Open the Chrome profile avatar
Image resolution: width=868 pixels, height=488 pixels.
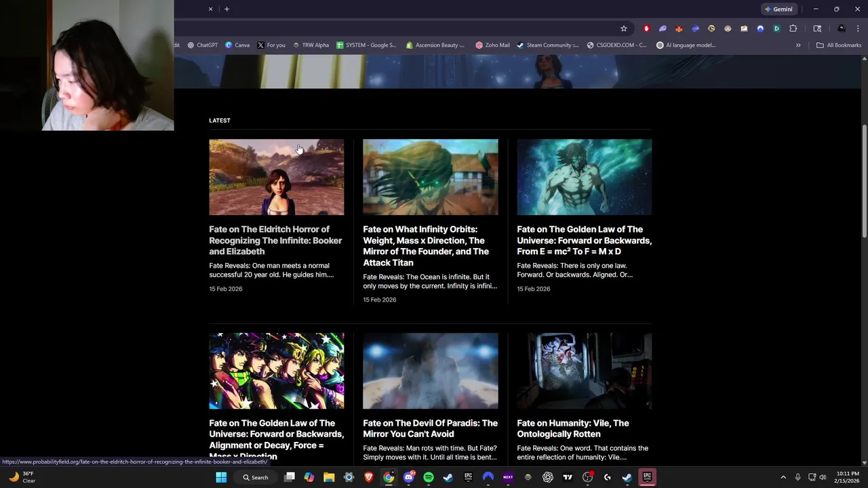tap(842, 28)
